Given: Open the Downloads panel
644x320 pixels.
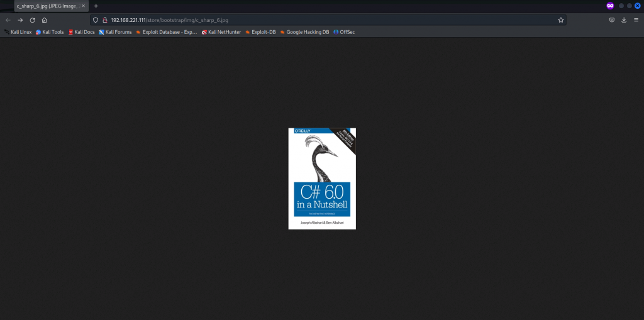Looking at the screenshot, I should coord(624,19).
